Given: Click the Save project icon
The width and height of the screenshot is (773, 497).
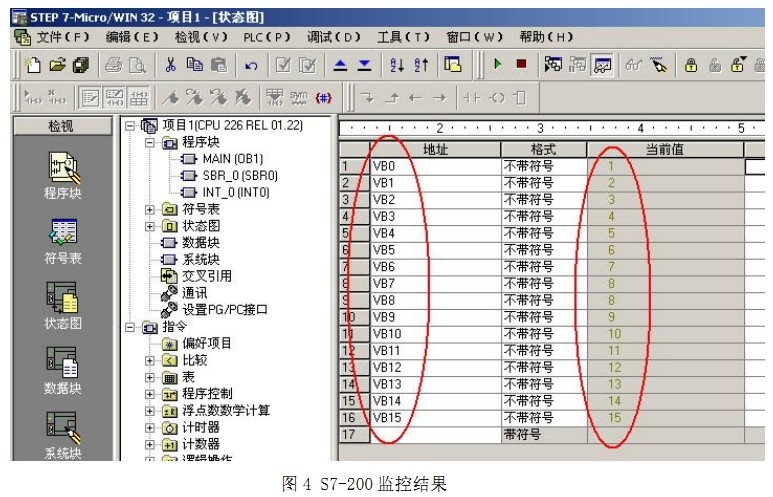Looking at the screenshot, I should (81, 65).
